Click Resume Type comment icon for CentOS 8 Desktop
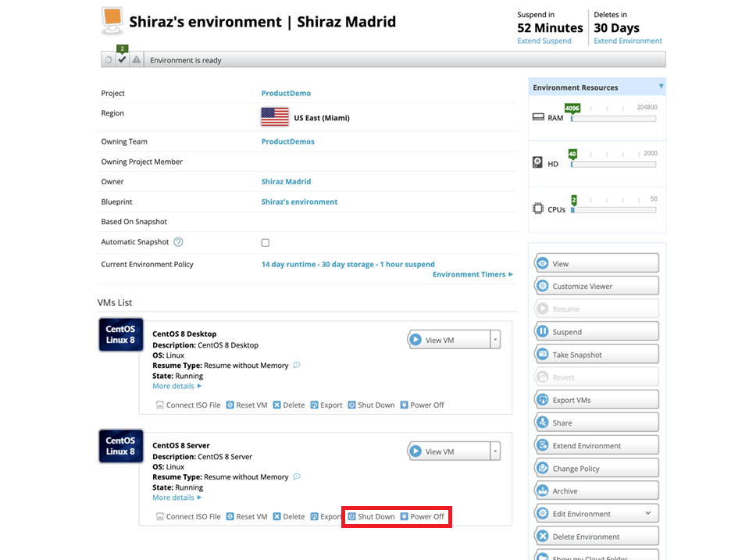The height and width of the screenshot is (560, 731). [297, 365]
